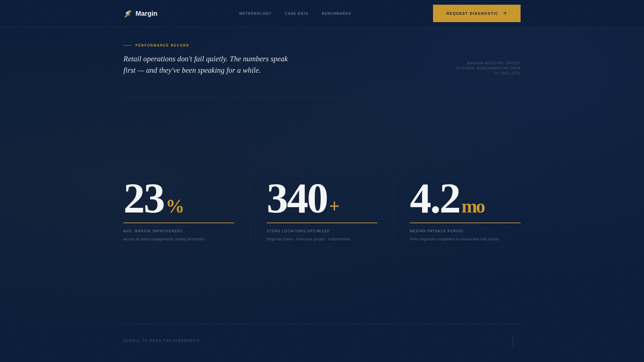Click Scroll to Read the Diagnostic text
This screenshot has width=644, height=362.
(162, 341)
